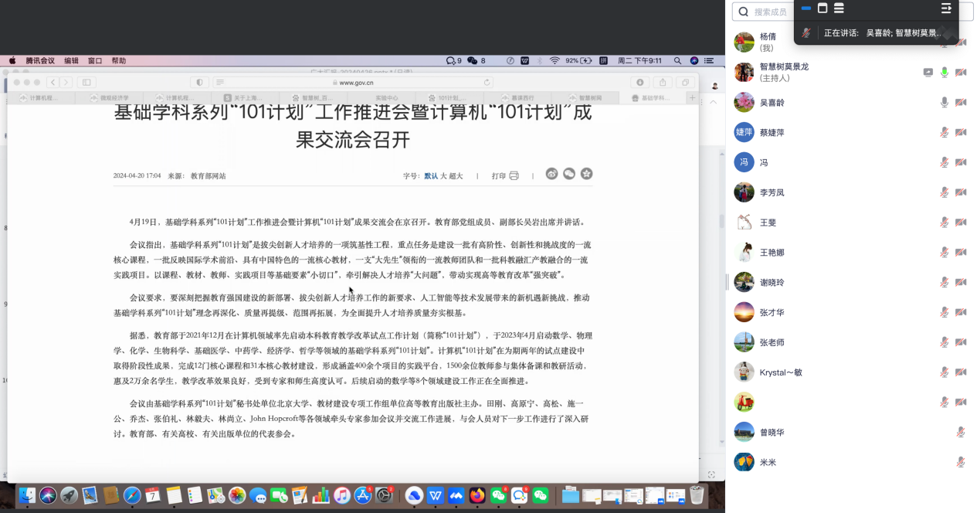Image resolution: width=980 pixels, height=513 pixels.
Task: Open the 腾讯会议 menu in menu bar
Action: tap(40, 60)
